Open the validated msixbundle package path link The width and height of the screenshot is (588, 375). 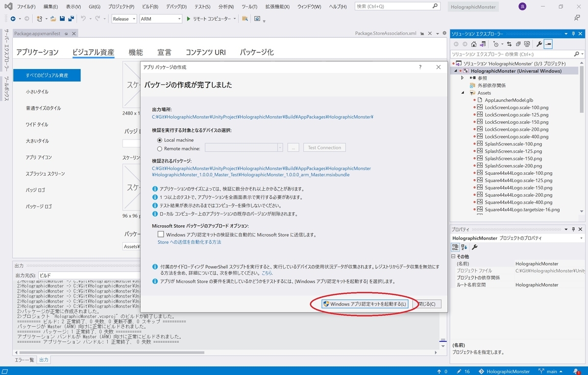(262, 171)
